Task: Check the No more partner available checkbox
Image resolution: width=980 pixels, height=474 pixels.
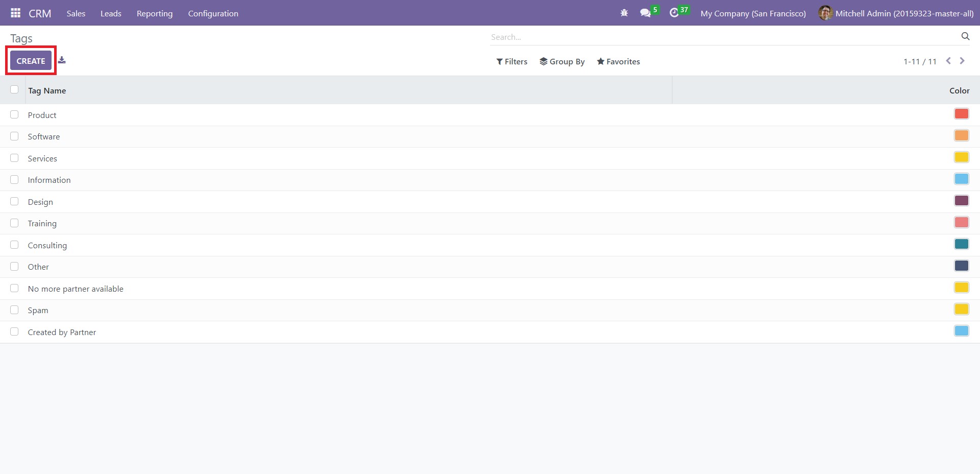Action: (14, 288)
